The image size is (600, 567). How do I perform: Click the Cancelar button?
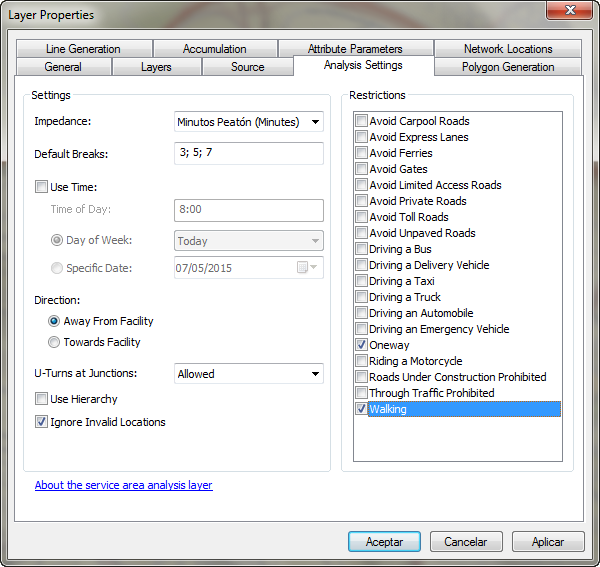coord(465,541)
